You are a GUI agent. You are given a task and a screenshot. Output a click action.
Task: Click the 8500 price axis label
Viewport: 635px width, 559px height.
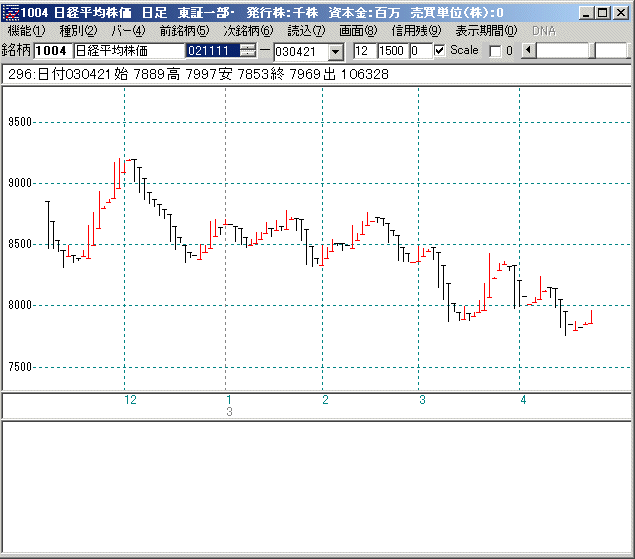click(x=19, y=244)
